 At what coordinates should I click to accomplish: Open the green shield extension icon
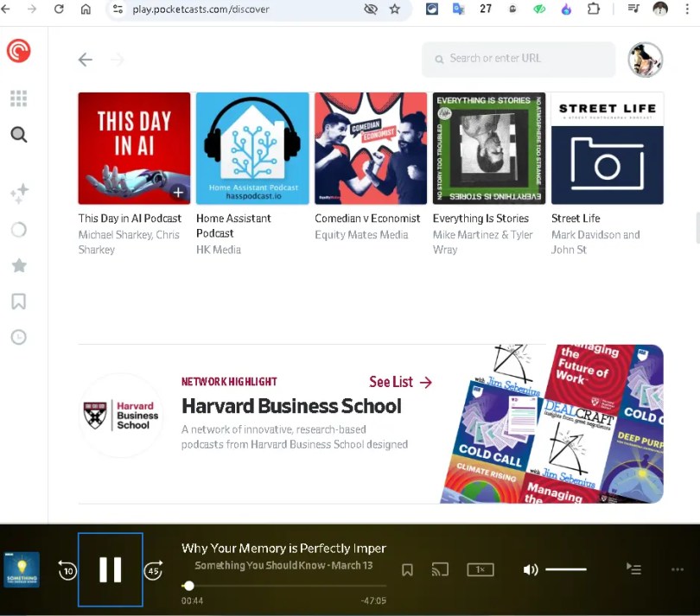click(x=539, y=9)
